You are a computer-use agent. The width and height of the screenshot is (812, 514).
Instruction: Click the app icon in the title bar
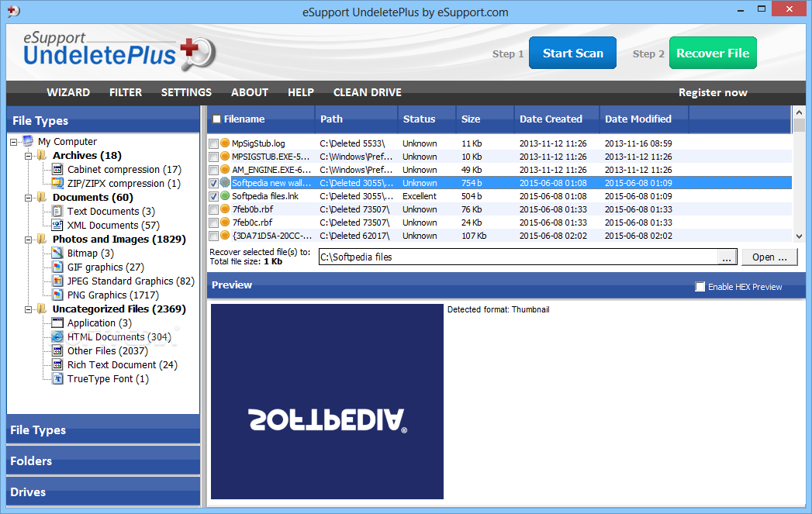click(13, 11)
